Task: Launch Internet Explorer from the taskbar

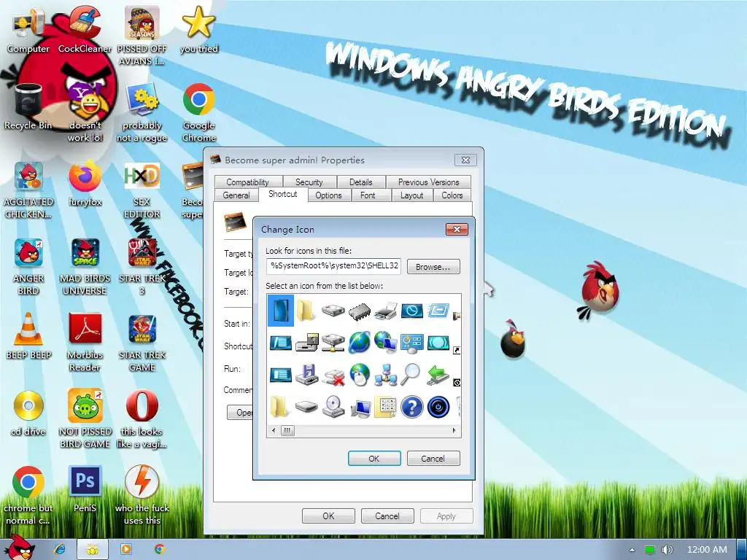Action: tap(60, 549)
